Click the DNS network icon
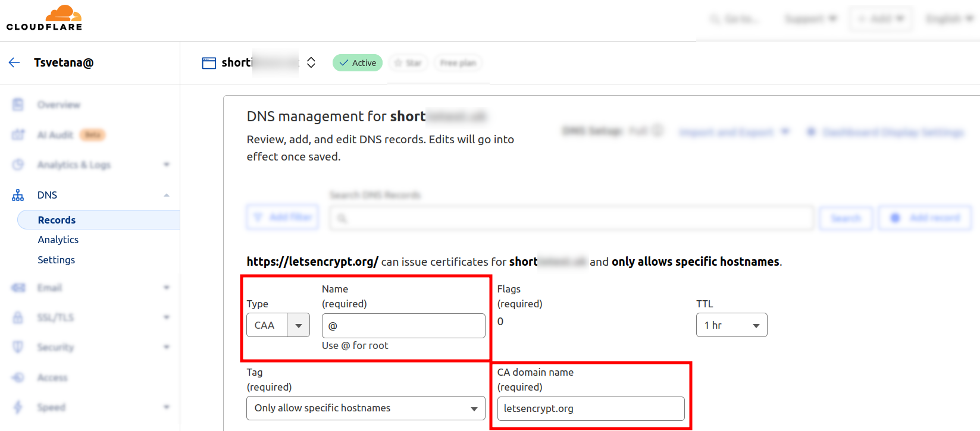 point(18,195)
